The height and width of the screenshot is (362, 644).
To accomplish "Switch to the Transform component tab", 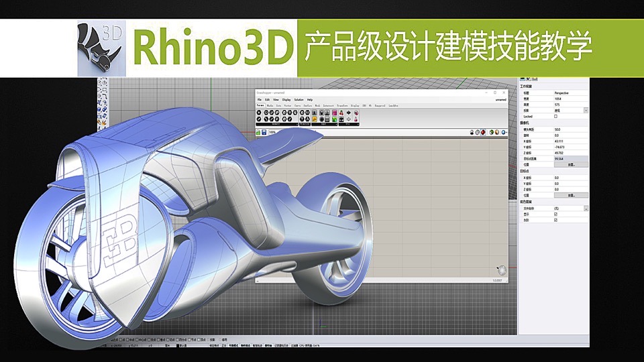I will pyautogui.click(x=342, y=105).
